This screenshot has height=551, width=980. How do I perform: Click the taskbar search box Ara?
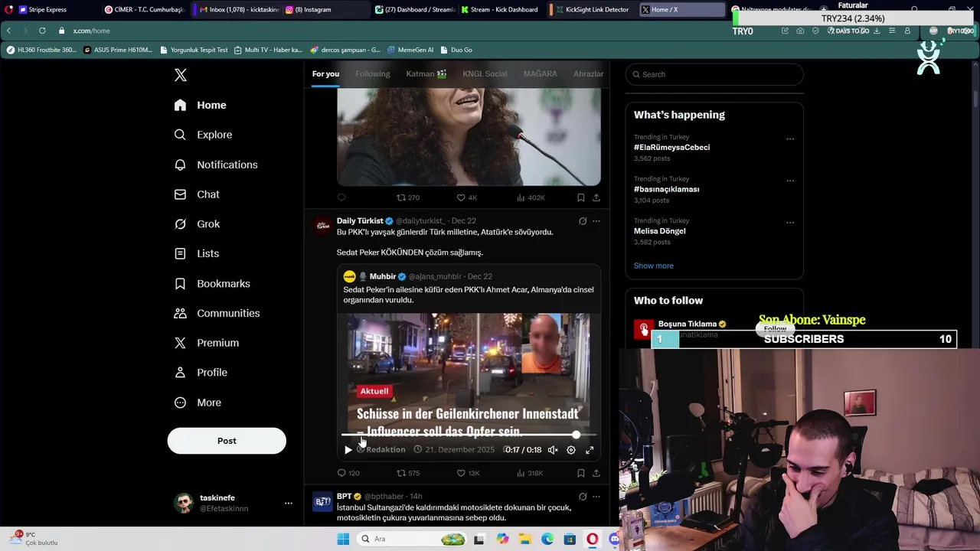[x=412, y=539]
